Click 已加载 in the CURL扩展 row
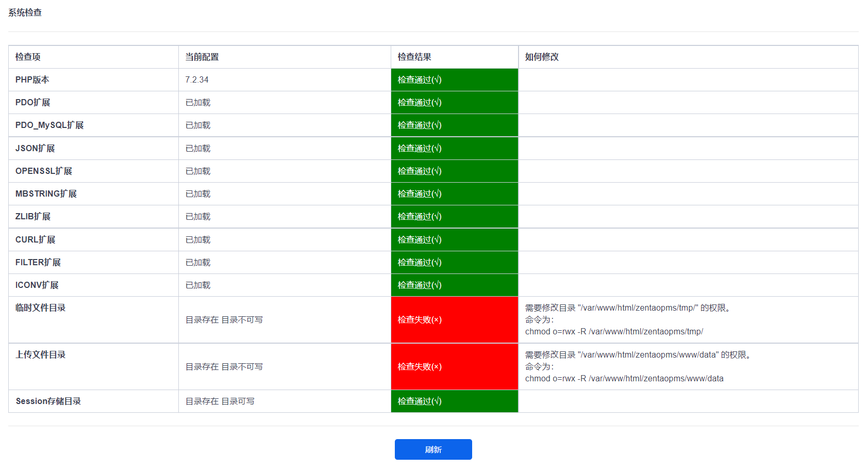The width and height of the screenshot is (868, 468). [x=198, y=239]
